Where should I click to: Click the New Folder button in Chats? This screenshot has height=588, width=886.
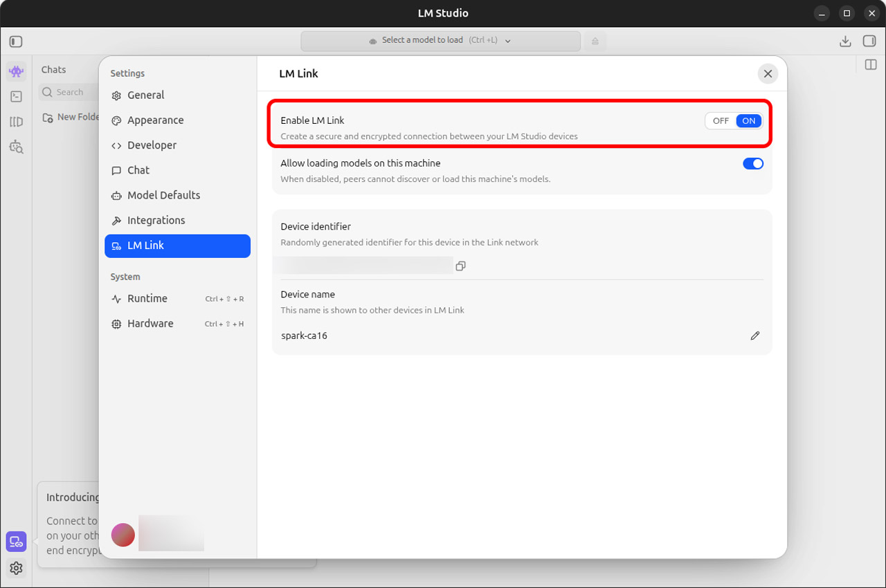click(71, 117)
